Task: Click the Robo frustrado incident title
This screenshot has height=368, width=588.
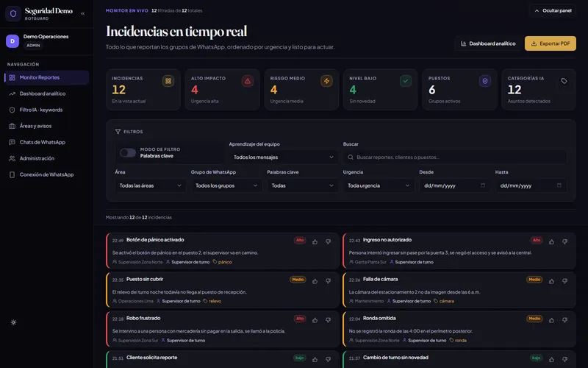Action: 143,318
